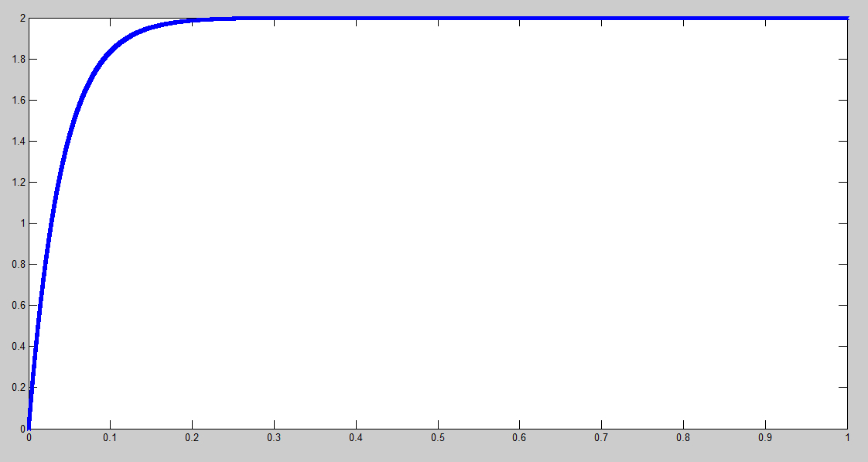Image resolution: width=868 pixels, height=462 pixels.
Task: Pick the x-axis tick label 0.7
Action: pyautogui.click(x=602, y=437)
